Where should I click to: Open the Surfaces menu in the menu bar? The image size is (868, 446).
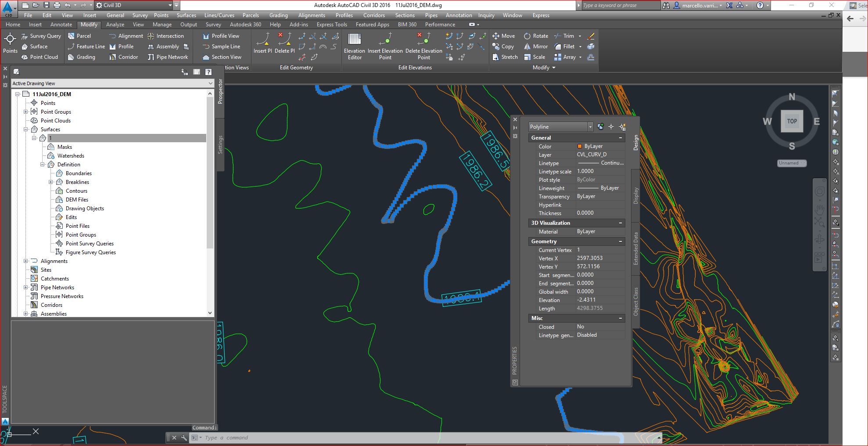[x=186, y=15]
